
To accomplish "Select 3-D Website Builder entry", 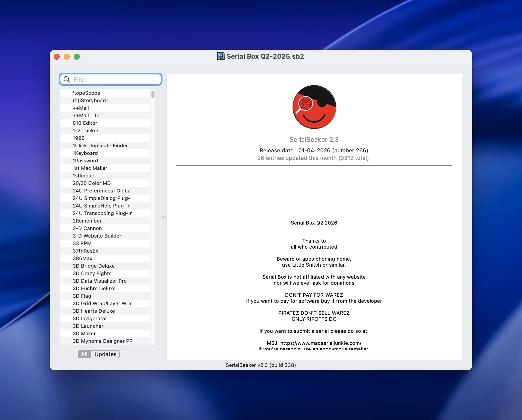I will 105,236.
